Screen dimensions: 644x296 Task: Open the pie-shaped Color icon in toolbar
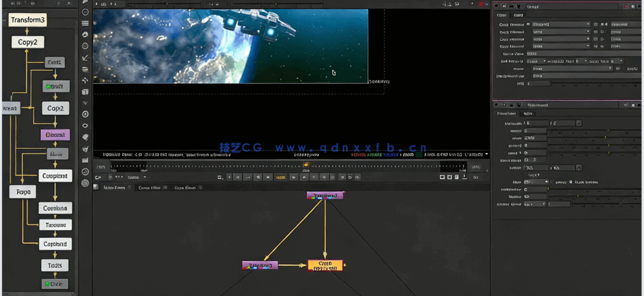[86, 34]
